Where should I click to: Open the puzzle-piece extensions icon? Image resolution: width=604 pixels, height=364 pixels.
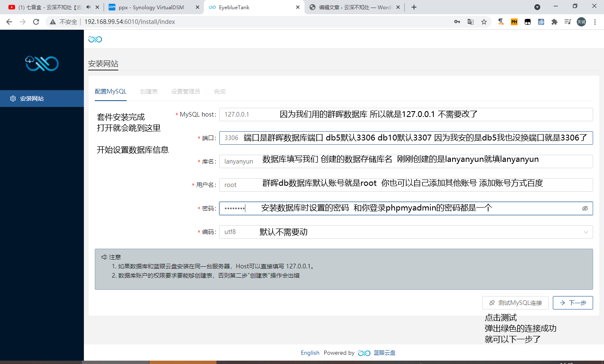555,22
